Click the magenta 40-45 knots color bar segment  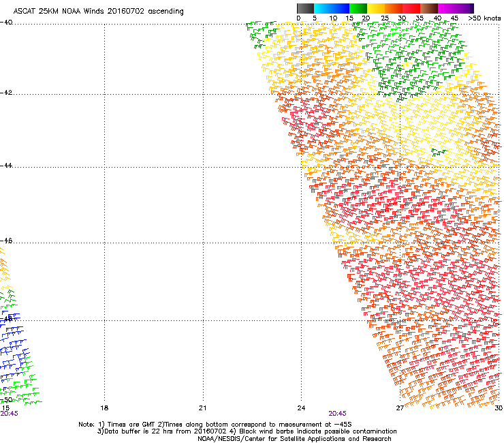(x=447, y=8)
